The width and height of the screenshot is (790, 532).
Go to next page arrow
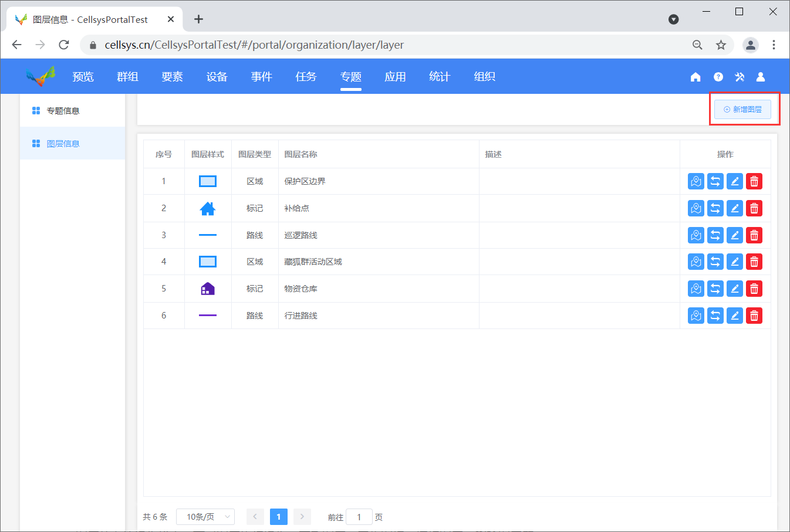point(302,517)
